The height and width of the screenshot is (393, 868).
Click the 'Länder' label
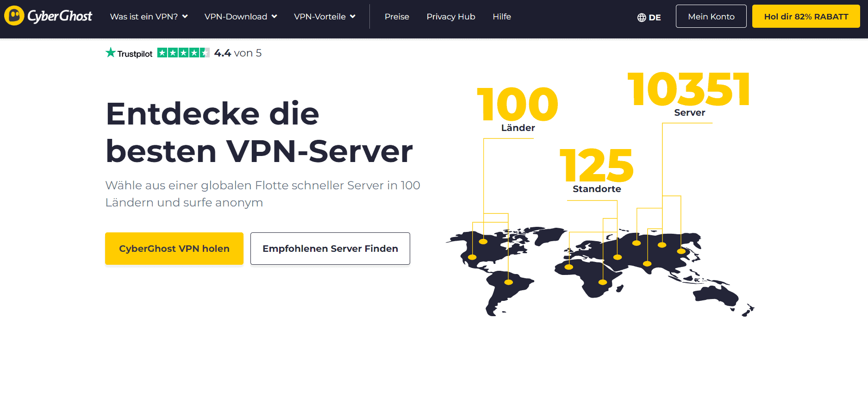coord(518,128)
